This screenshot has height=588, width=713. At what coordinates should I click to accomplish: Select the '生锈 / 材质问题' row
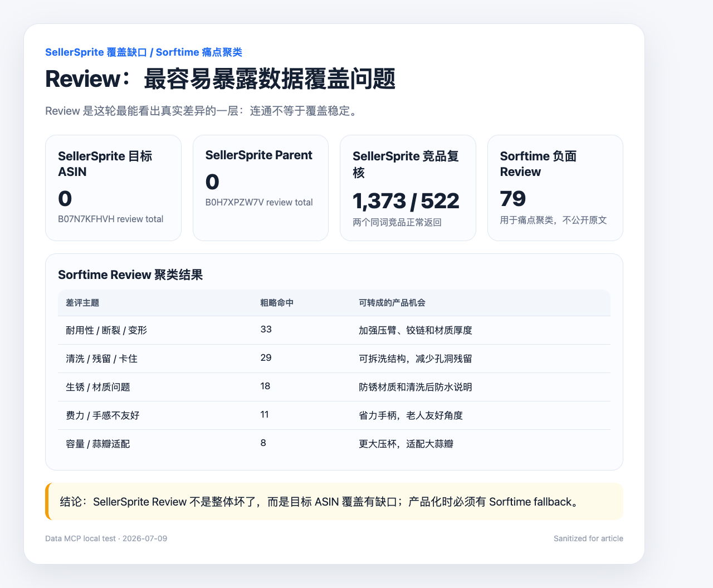(x=334, y=387)
